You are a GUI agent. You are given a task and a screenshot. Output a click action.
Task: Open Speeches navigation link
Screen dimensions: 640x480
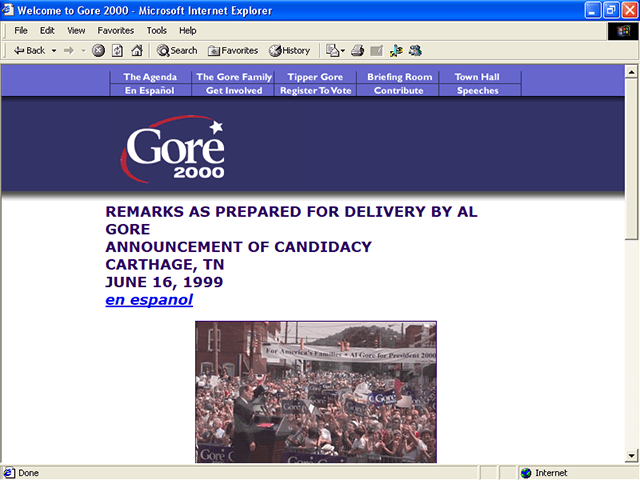pyautogui.click(x=478, y=90)
